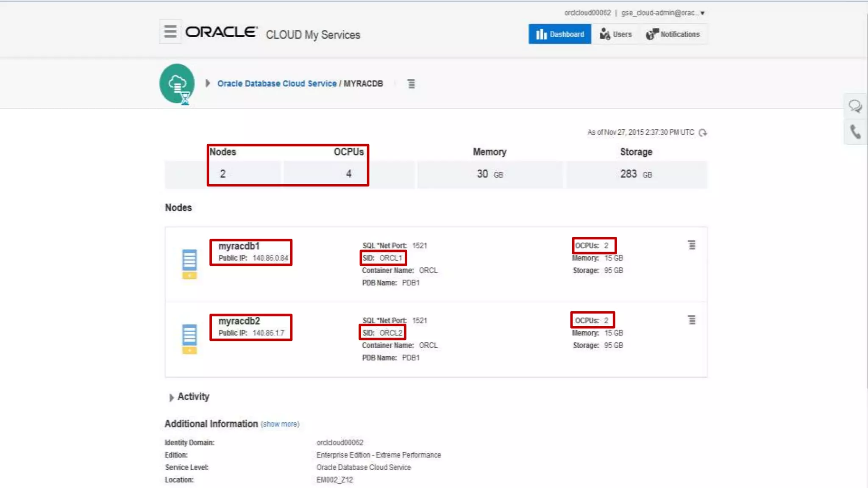868x488 pixels.
Task: Click the public IP 140.86.1.7
Action: pos(269,333)
